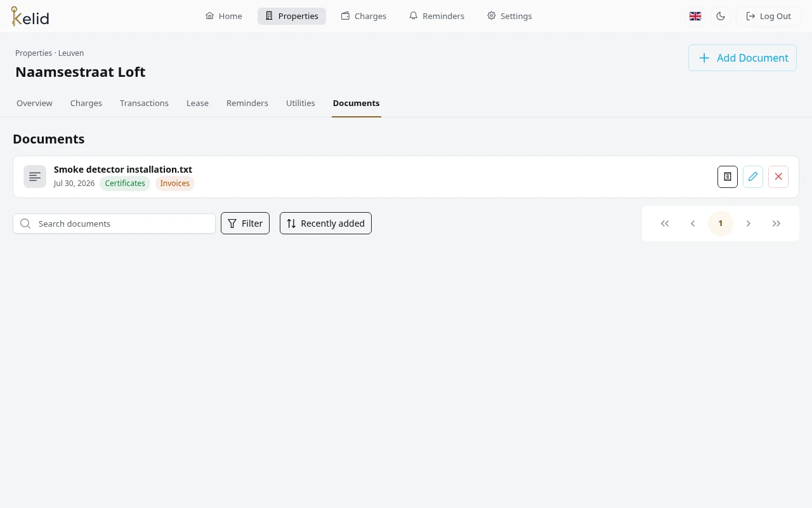Image resolution: width=812 pixels, height=508 pixels.
Task: Open Recently added sort dropdown
Action: click(x=325, y=224)
